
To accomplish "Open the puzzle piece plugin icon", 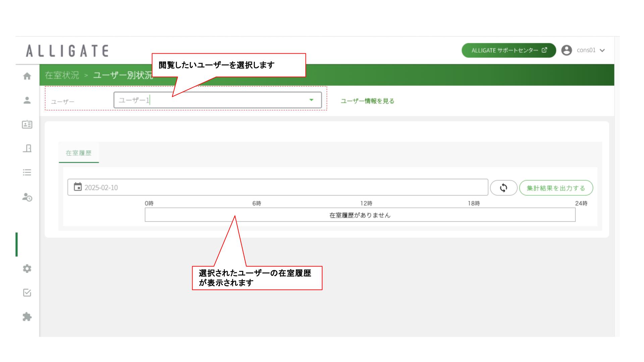I will 27,317.
